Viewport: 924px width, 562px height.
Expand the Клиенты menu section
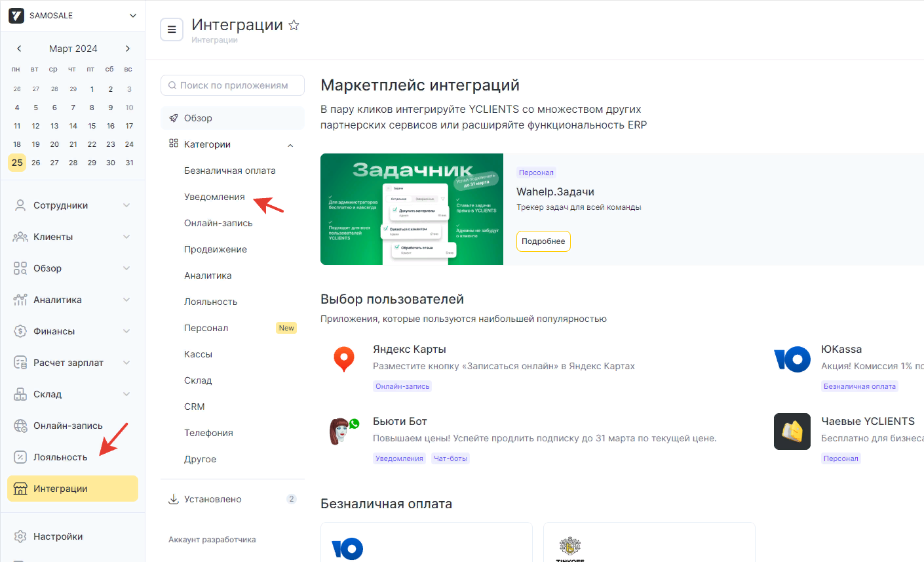tap(126, 237)
